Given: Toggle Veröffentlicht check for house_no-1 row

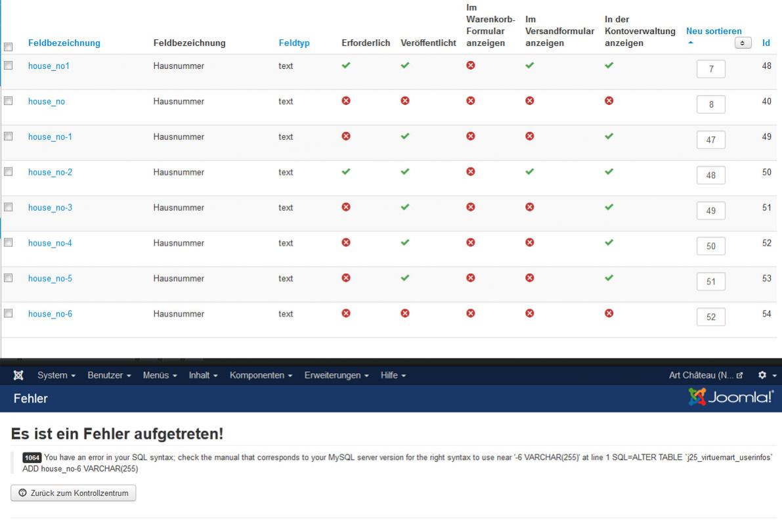Looking at the screenshot, I should click(405, 137).
